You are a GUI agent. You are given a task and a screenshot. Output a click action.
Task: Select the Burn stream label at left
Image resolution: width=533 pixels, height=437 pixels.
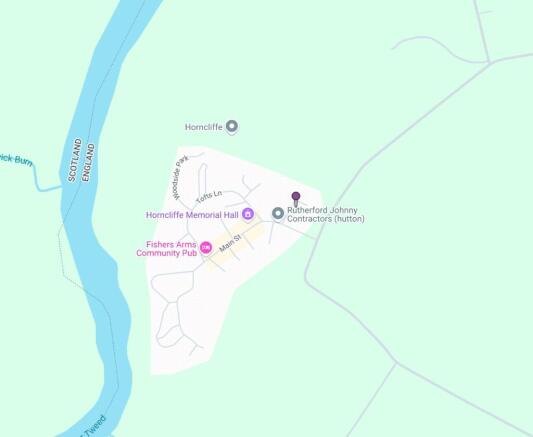pos(16,160)
